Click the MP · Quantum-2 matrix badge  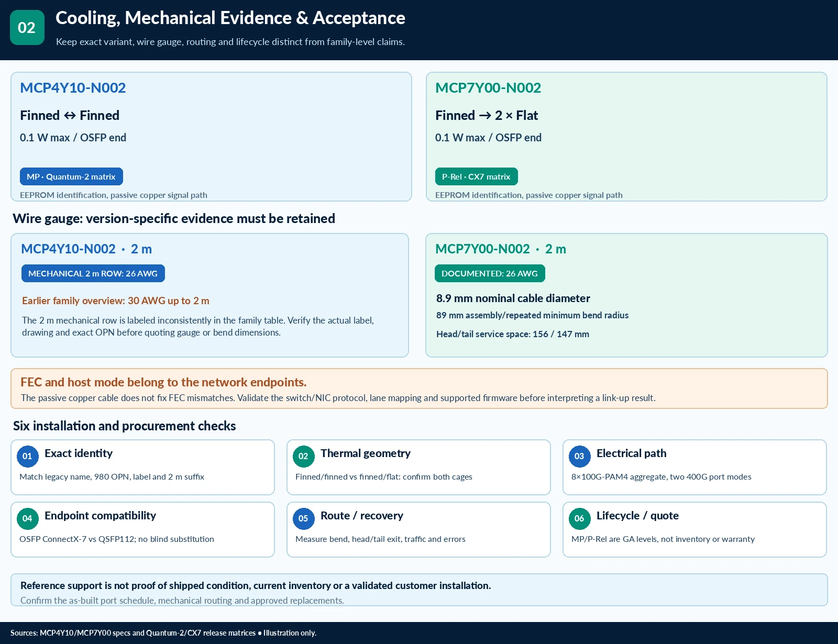click(x=71, y=176)
